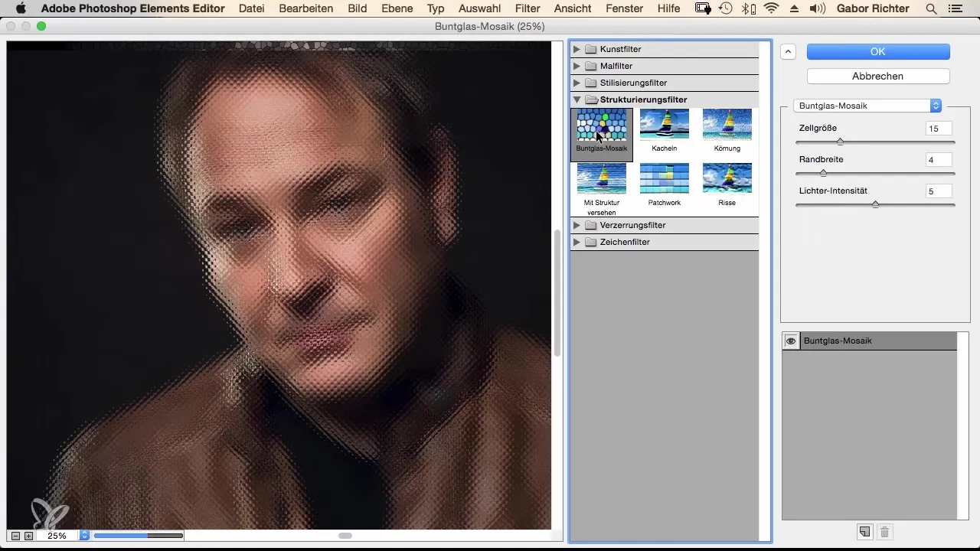Image resolution: width=980 pixels, height=551 pixels.
Task: Click the battery status icon in menu bar
Action: click(x=703, y=8)
